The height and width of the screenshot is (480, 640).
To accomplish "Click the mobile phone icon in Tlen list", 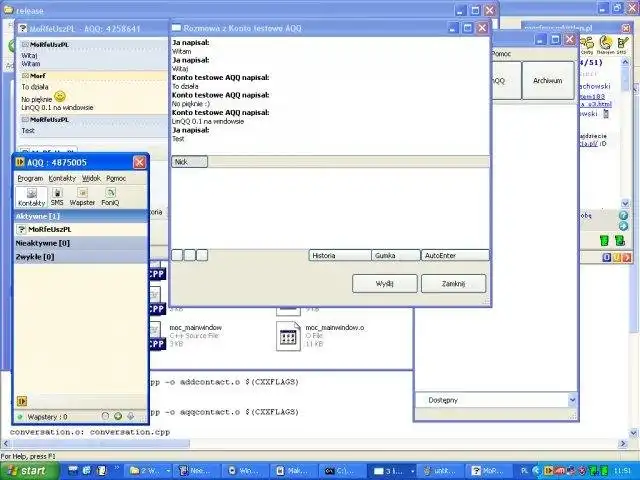I will [606, 113].
